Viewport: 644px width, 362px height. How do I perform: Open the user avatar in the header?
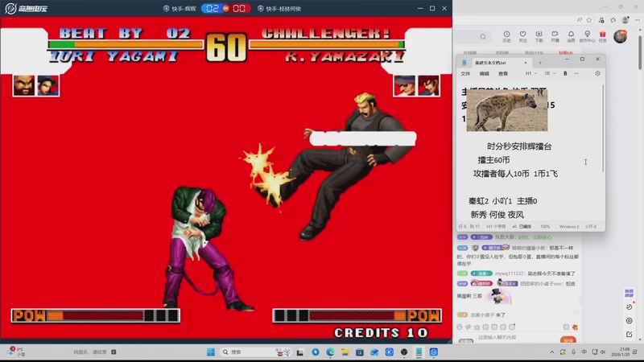pos(620,36)
